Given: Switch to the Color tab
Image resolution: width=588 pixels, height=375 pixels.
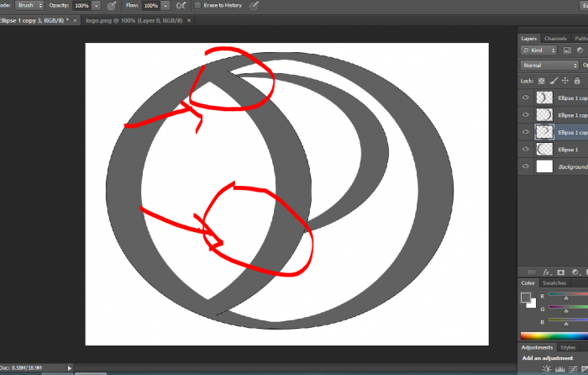Looking at the screenshot, I should (x=528, y=283).
